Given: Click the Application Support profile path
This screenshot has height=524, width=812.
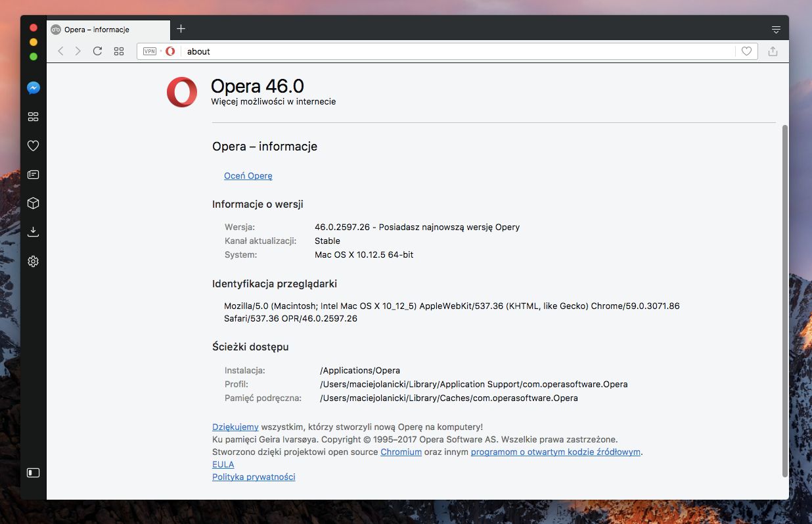Looking at the screenshot, I should tap(474, 384).
